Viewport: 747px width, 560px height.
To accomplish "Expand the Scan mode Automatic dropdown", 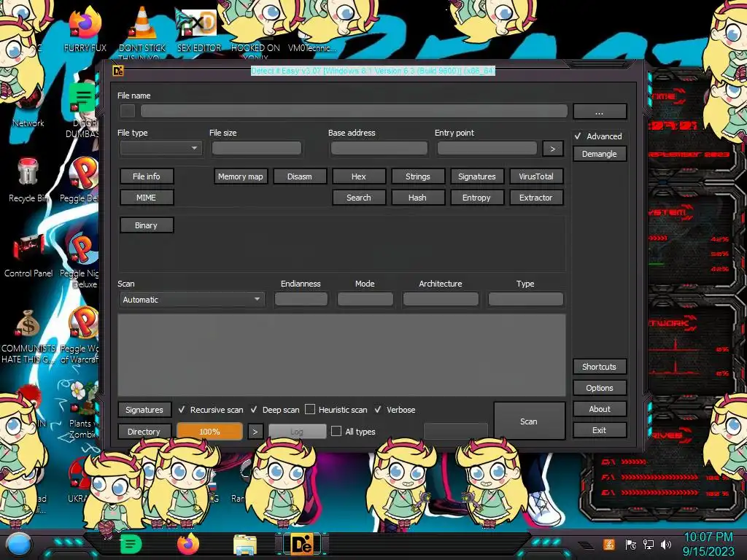I will click(192, 300).
